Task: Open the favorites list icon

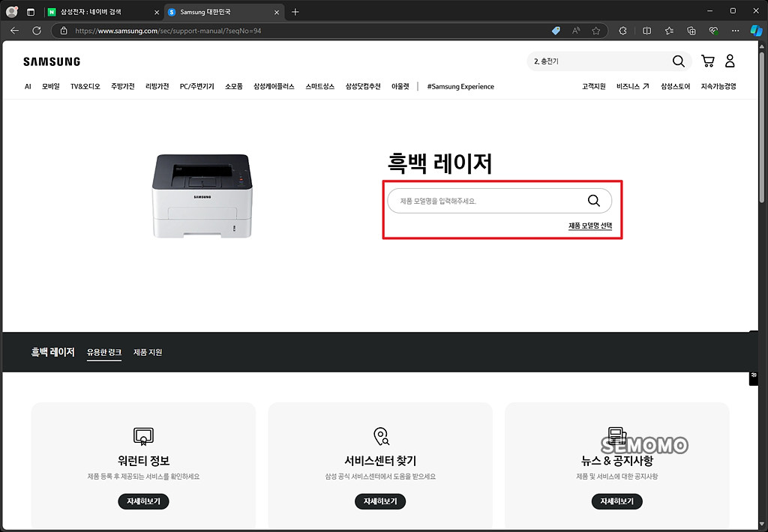Action: pyautogui.click(x=669, y=30)
